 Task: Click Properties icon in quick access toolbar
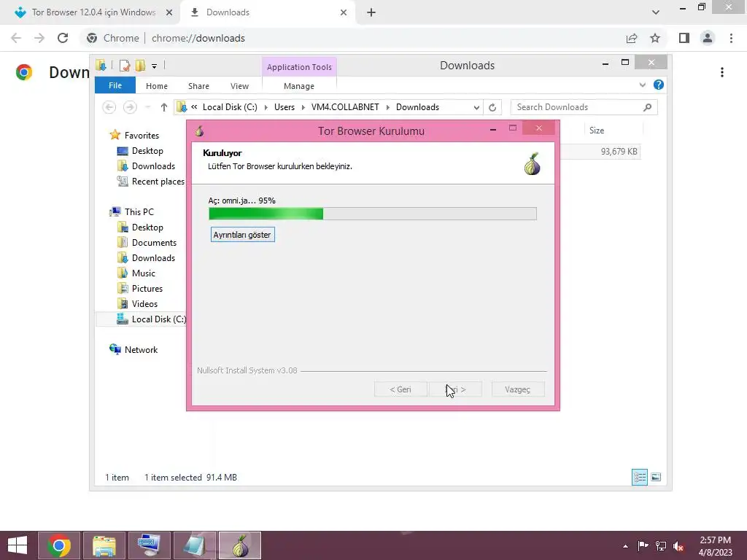(125, 66)
